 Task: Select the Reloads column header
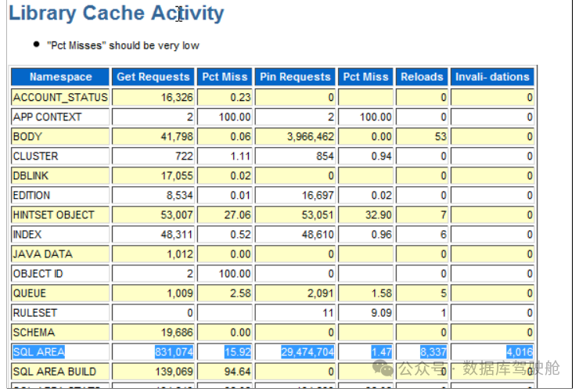click(422, 77)
